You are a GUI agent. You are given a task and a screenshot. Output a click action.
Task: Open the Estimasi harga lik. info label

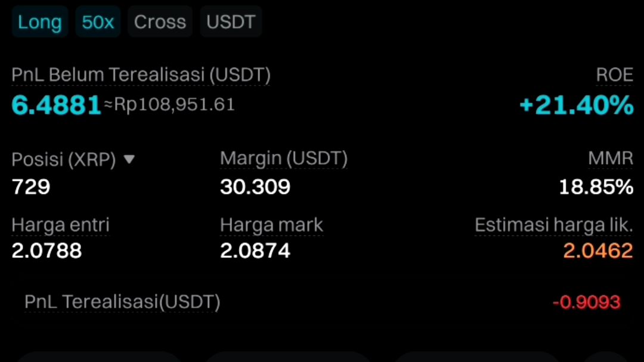553,225
